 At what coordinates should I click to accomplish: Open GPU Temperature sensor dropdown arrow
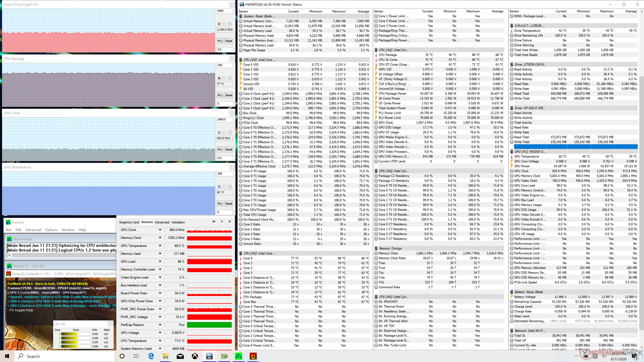pos(160,246)
